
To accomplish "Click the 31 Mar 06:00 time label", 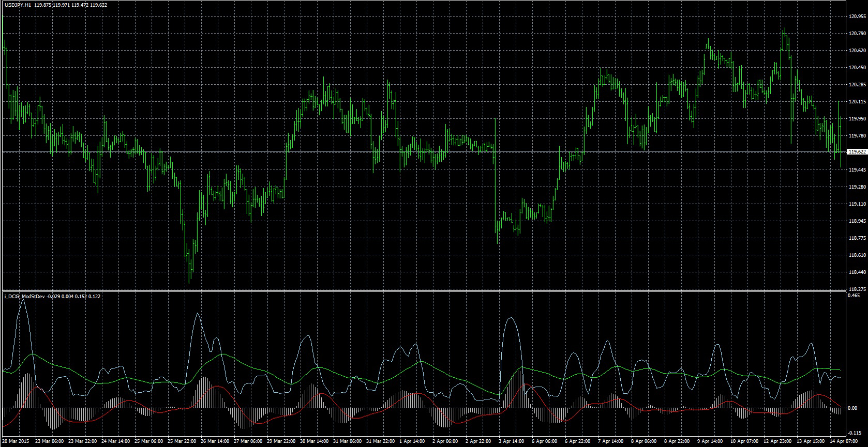I will (x=348, y=441).
